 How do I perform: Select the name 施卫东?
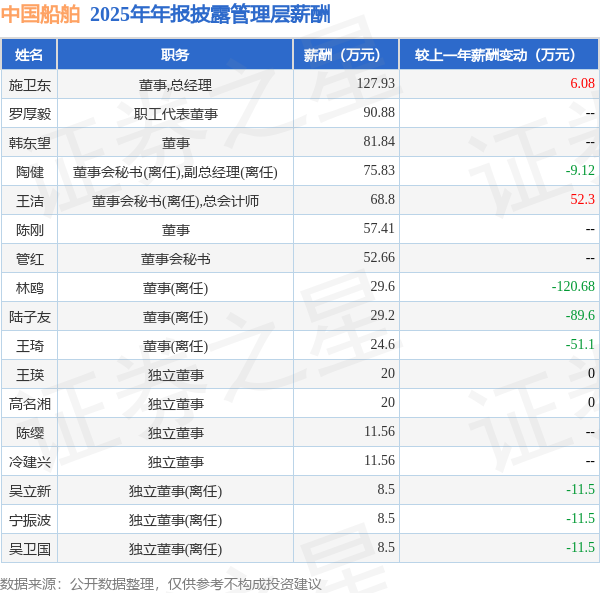[29, 85]
